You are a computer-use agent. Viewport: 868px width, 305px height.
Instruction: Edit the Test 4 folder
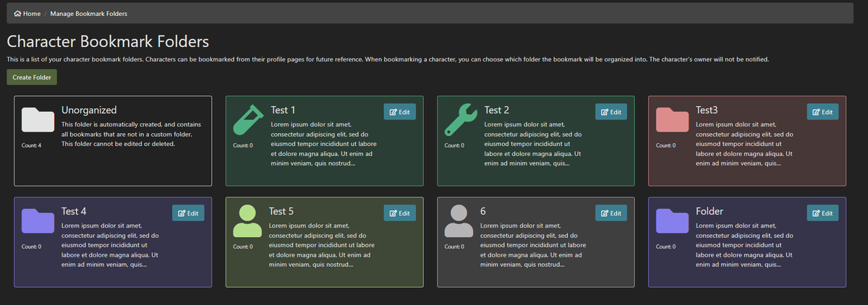(x=188, y=213)
